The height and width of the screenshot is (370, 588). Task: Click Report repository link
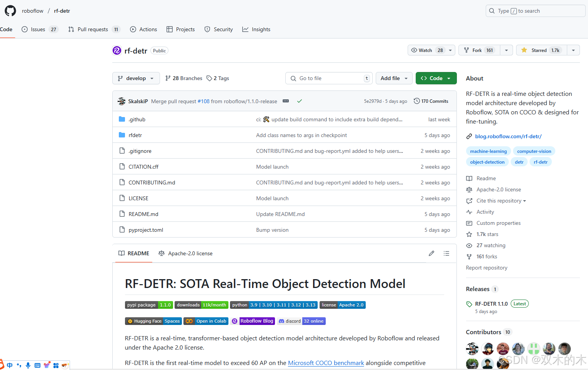pos(486,268)
